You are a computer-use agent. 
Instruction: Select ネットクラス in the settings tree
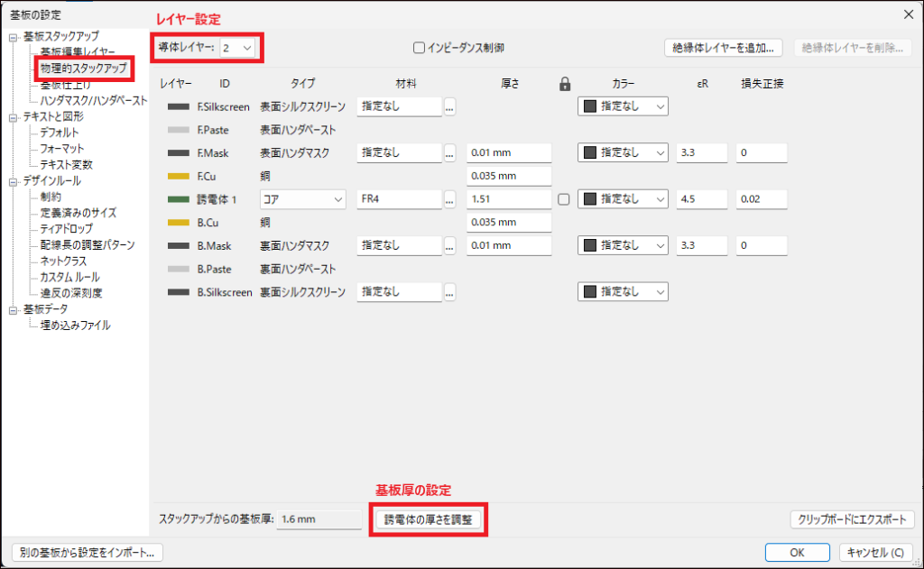coord(63,261)
